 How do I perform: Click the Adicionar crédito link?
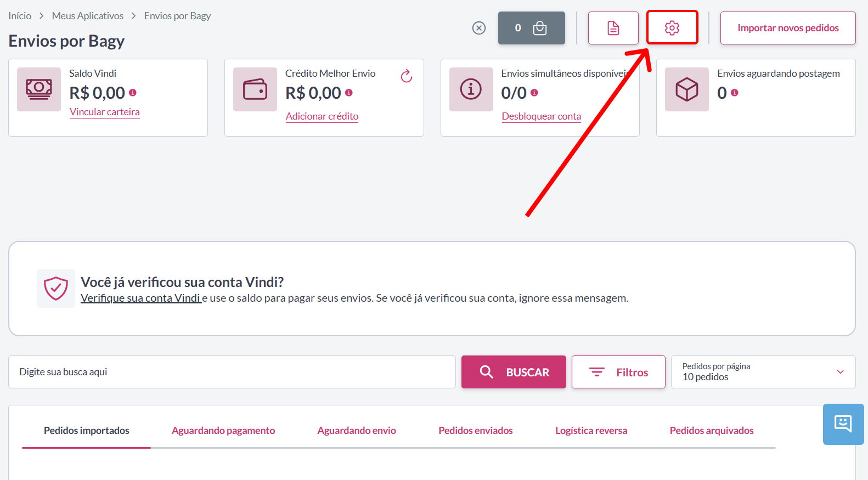click(x=322, y=116)
